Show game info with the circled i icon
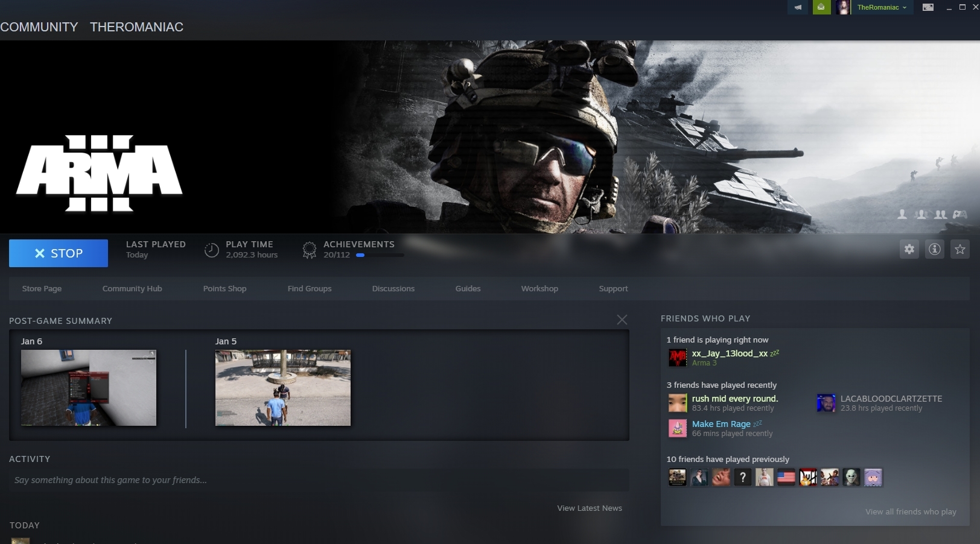Image resolution: width=980 pixels, height=544 pixels. coord(935,249)
